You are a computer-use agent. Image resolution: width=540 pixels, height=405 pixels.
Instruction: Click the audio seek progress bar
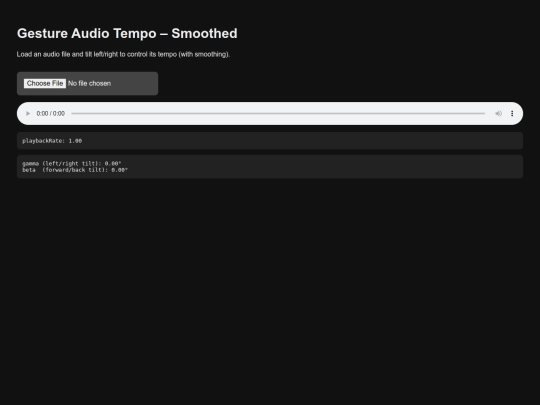[278, 113]
